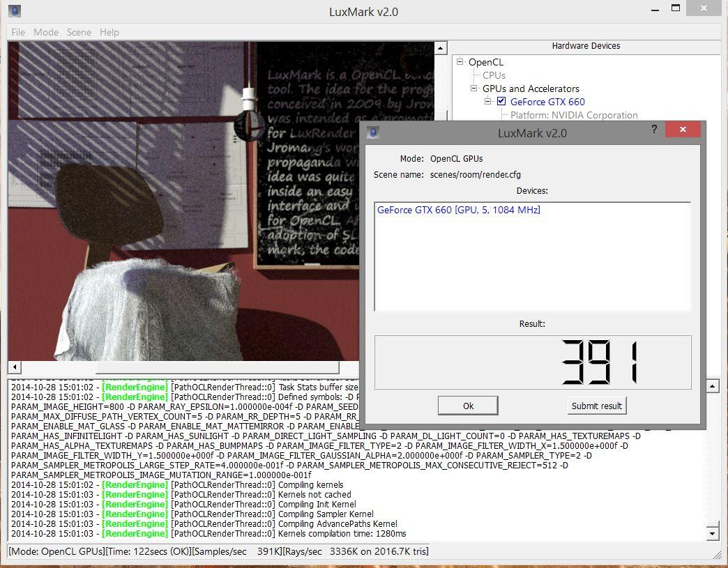Select Platform: NVIDIA Corporation tree row
The width and height of the screenshot is (728, 568).
tap(574, 115)
